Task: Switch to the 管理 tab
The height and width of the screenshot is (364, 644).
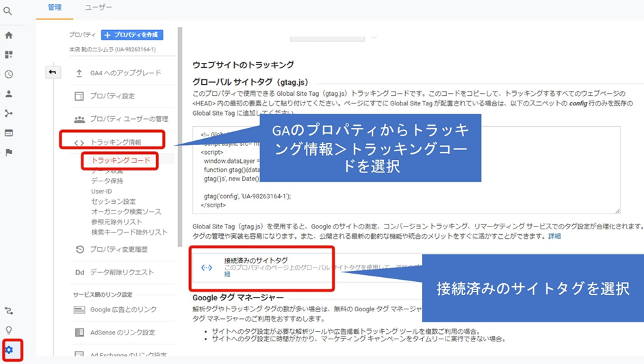Action: pos(55,8)
